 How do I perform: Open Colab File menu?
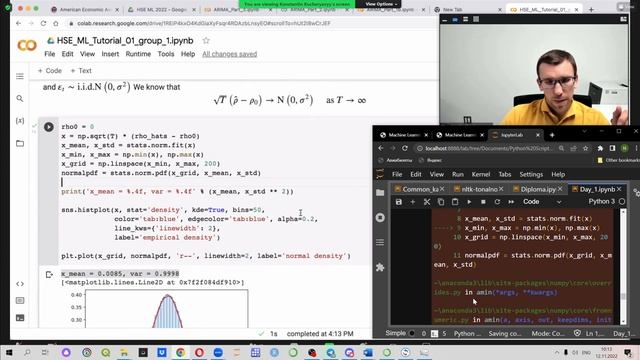click(49, 54)
